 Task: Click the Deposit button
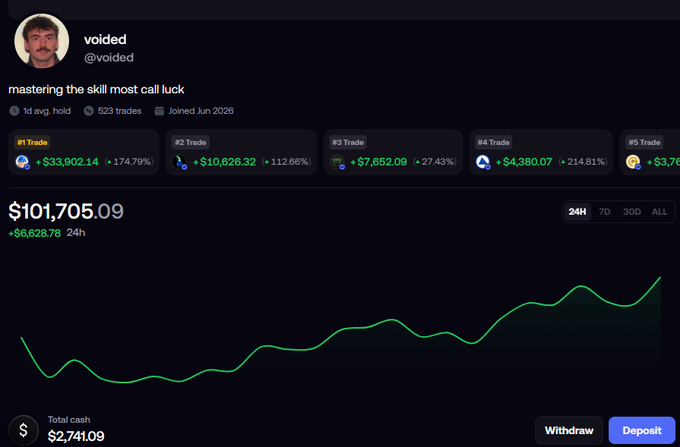coord(642,431)
